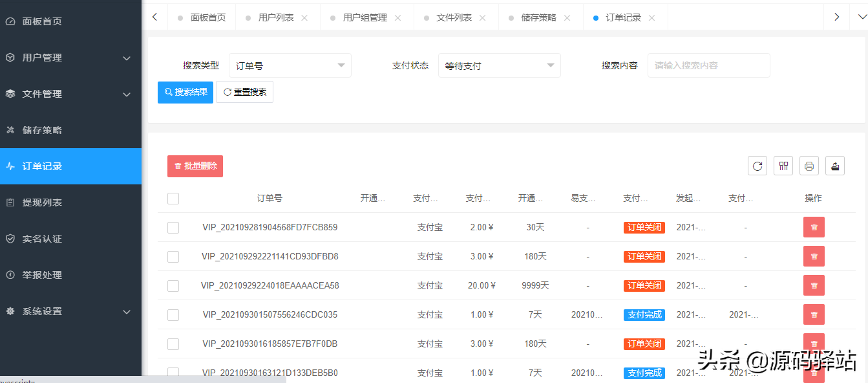The width and height of the screenshot is (868, 383).
Task: Check the box for order VIP_202109292221141CD93DFBD8
Action: pyautogui.click(x=173, y=257)
